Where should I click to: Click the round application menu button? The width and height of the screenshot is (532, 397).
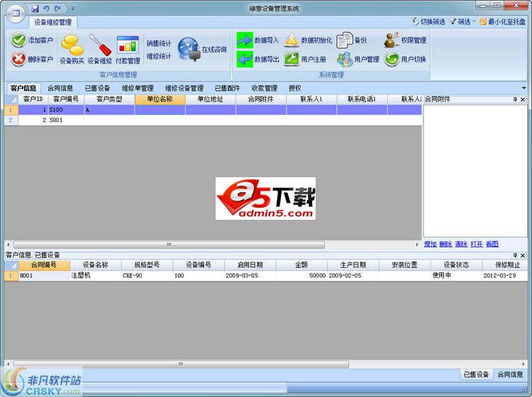pos(16,14)
